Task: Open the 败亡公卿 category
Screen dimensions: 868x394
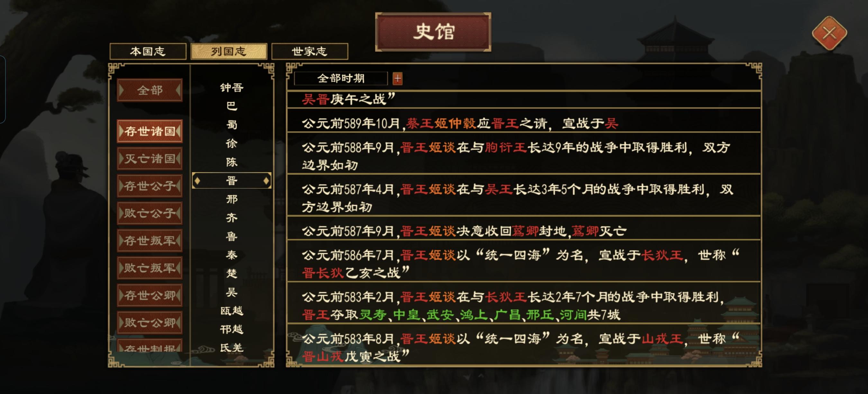Action: click(x=149, y=323)
